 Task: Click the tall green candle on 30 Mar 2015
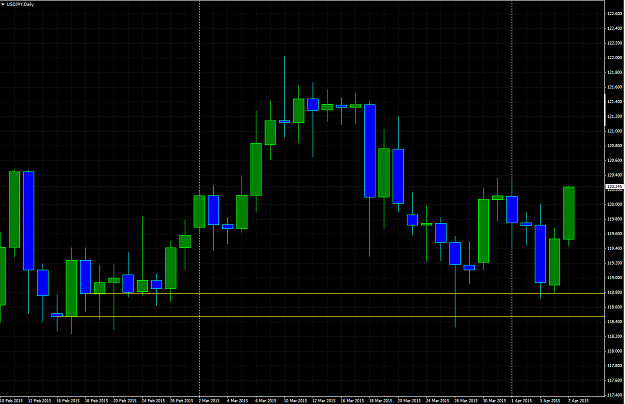[x=483, y=231]
